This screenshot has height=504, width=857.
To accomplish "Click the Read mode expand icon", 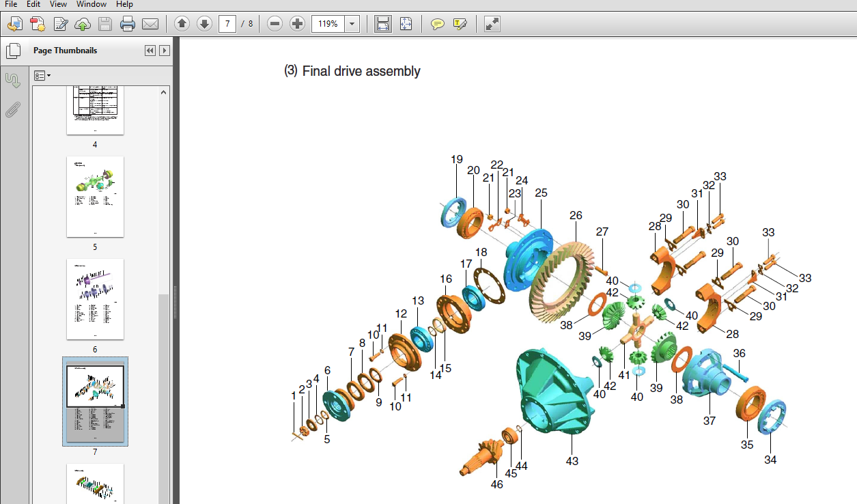I will tap(492, 24).
